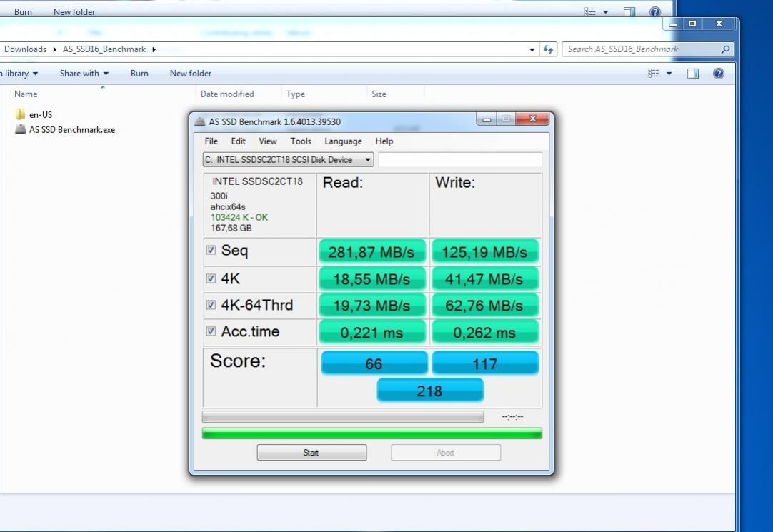Expand the arrow after the AS_SSD16_Benchmark breadcrumb
Screen dimensions: 773x532
point(154,49)
